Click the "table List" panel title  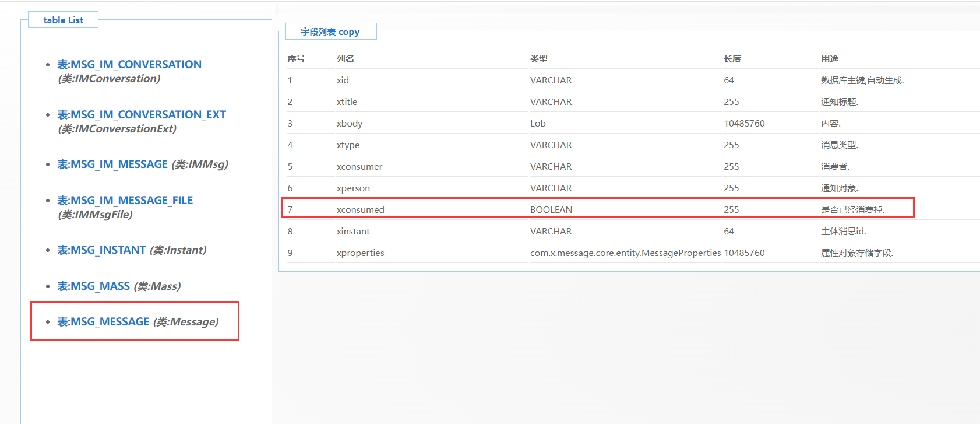[63, 20]
